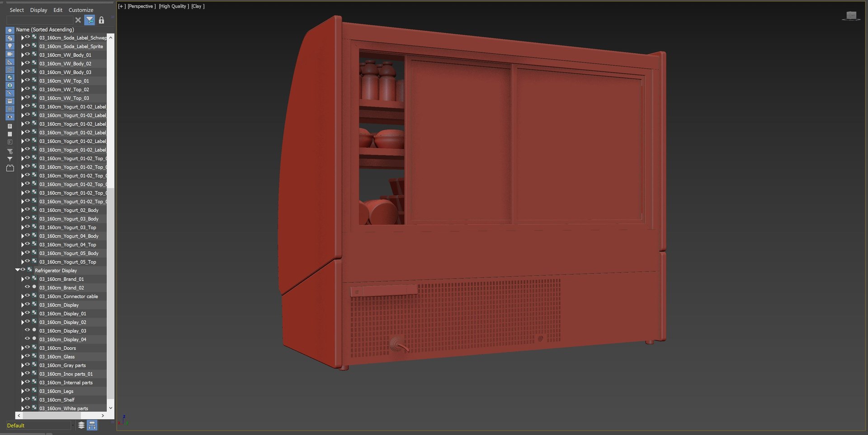Expand 03_160cm_Display_02 item
Viewport: 868px width, 435px height.
(x=22, y=322)
